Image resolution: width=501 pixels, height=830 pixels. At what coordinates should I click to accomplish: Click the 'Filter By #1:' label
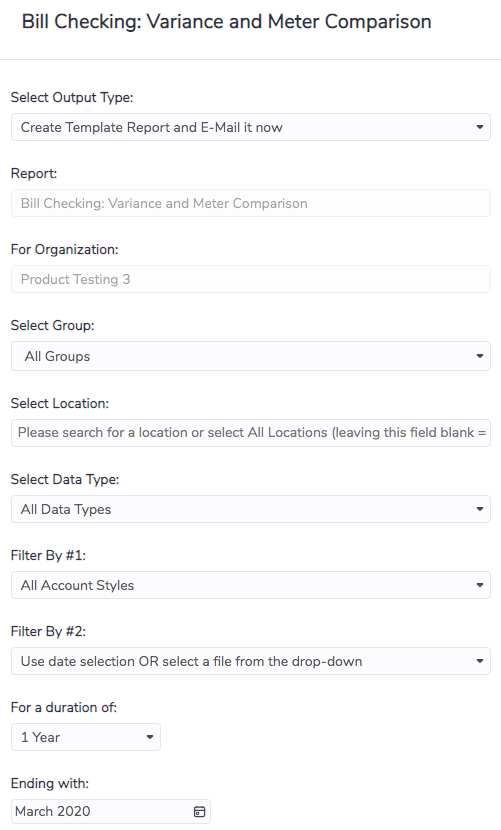tap(48, 555)
